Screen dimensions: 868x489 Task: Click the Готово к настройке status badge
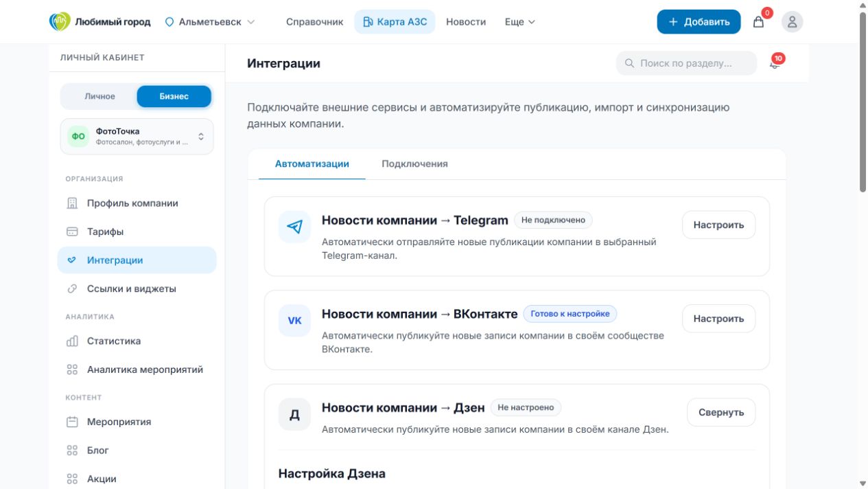pyautogui.click(x=570, y=314)
